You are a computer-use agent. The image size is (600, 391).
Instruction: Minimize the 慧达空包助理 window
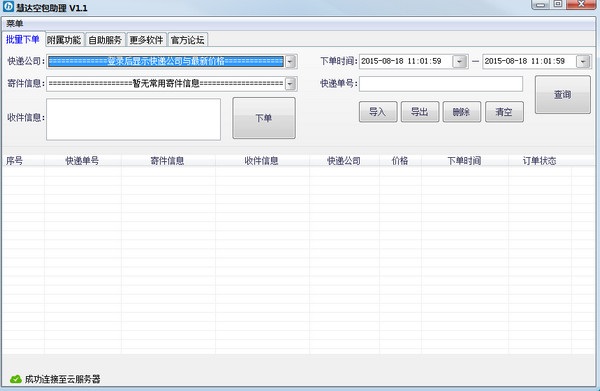tap(540, 4)
